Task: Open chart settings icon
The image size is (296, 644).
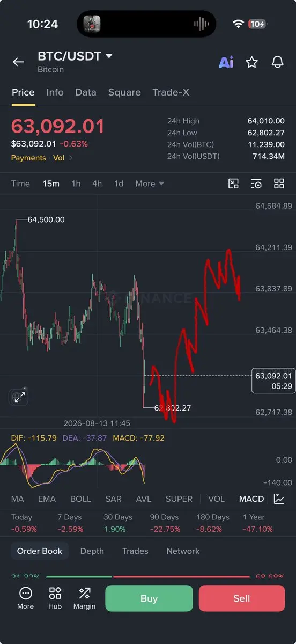Action: click(x=256, y=184)
